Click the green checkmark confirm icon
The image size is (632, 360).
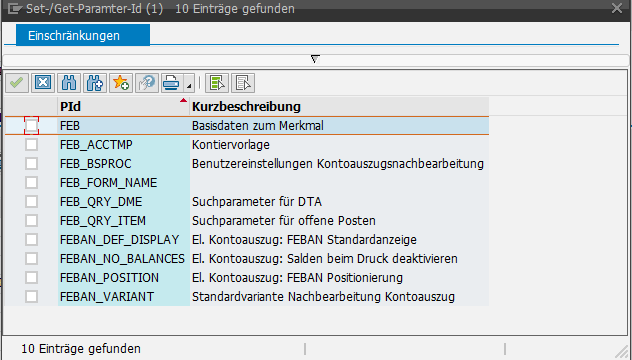tap(17, 83)
